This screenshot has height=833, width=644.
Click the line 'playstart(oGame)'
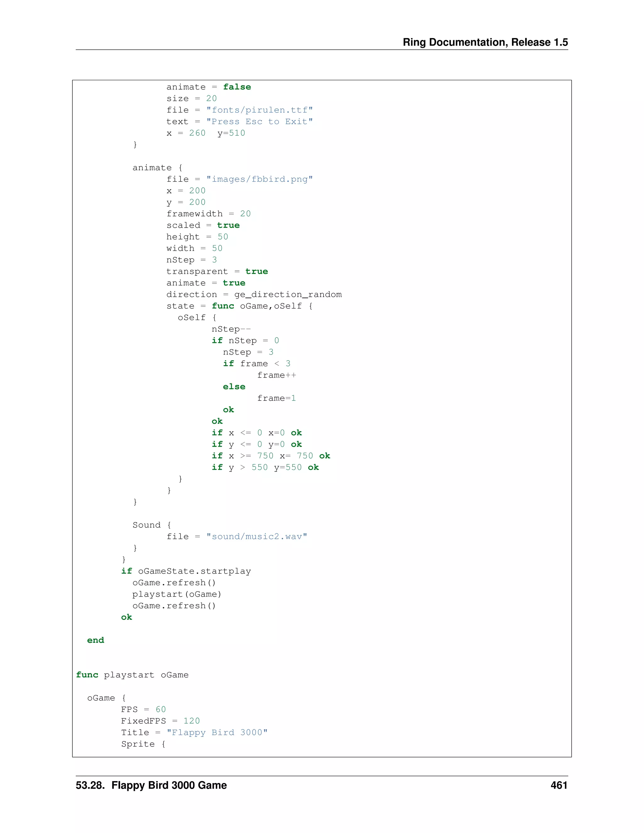pyautogui.click(x=177, y=594)
